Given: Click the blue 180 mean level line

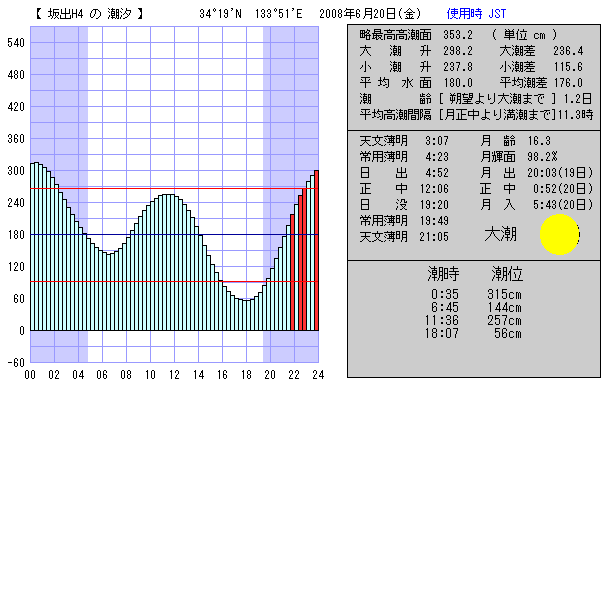Looking at the screenshot, I should (174, 235).
